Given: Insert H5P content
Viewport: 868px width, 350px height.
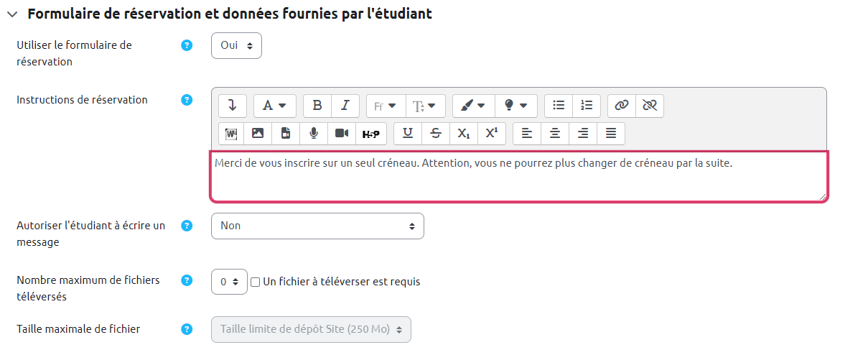Looking at the screenshot, I should coord(370,133).
